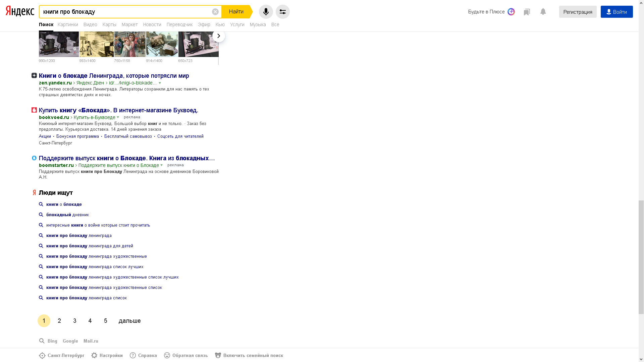644x362 pixels.
Task: Expand the zen.yandex.ru result dropdown arrow
Action: (160, 83)
